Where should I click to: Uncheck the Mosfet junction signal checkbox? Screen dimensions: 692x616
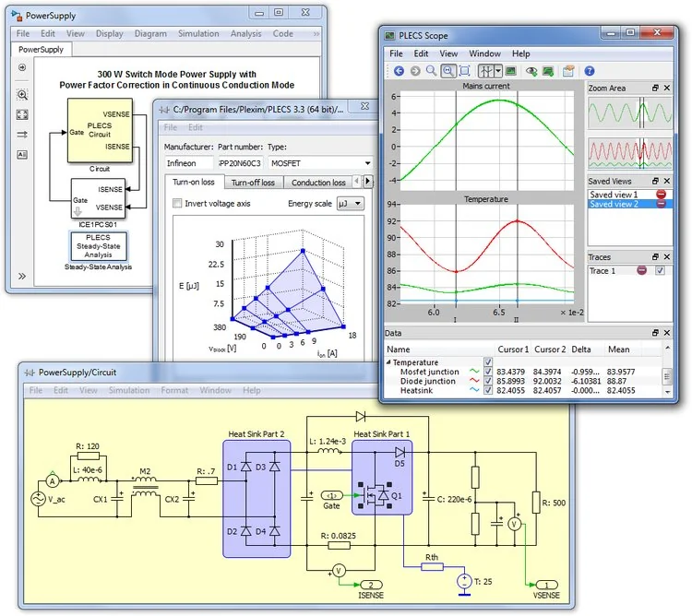coord(488,372)
